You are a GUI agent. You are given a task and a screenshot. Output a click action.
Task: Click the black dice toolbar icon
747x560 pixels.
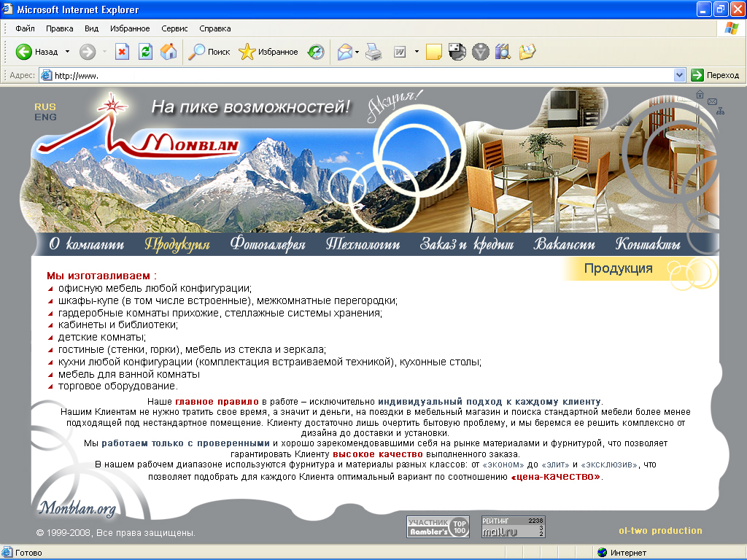[457, 52]
